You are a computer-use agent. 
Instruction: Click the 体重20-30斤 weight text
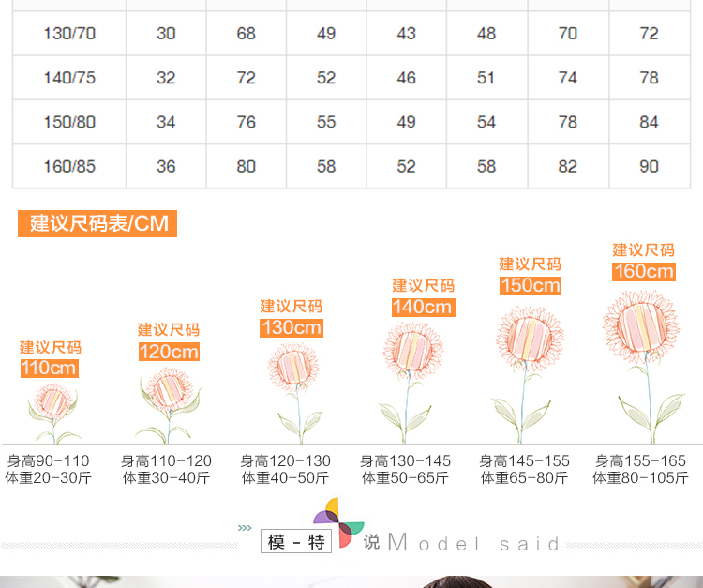[x=49, y=477]
